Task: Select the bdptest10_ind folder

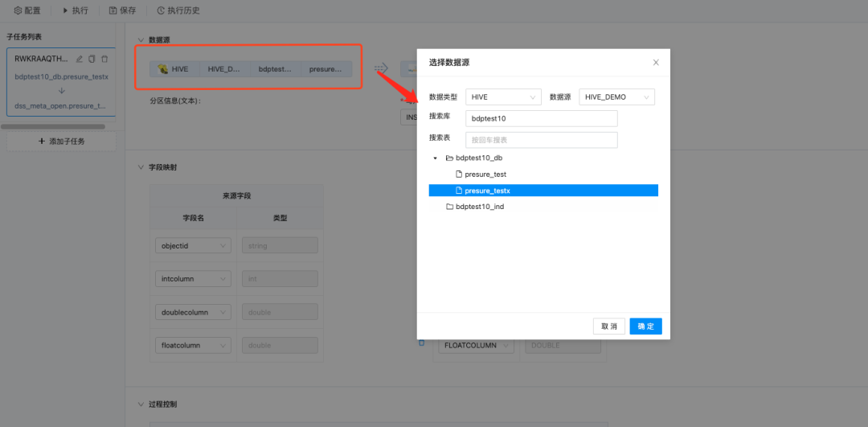Action: tap(479, 207)
